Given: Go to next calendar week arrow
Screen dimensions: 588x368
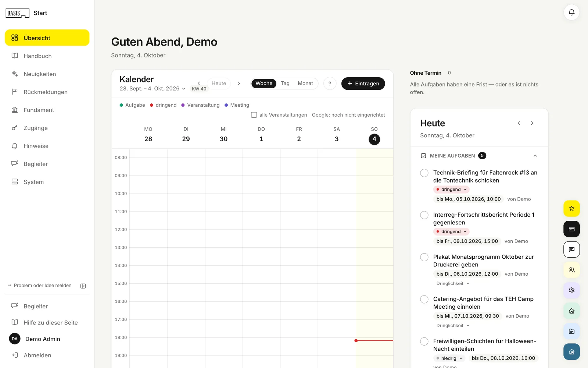Looking at the screenshot, I should coord(239,83).
